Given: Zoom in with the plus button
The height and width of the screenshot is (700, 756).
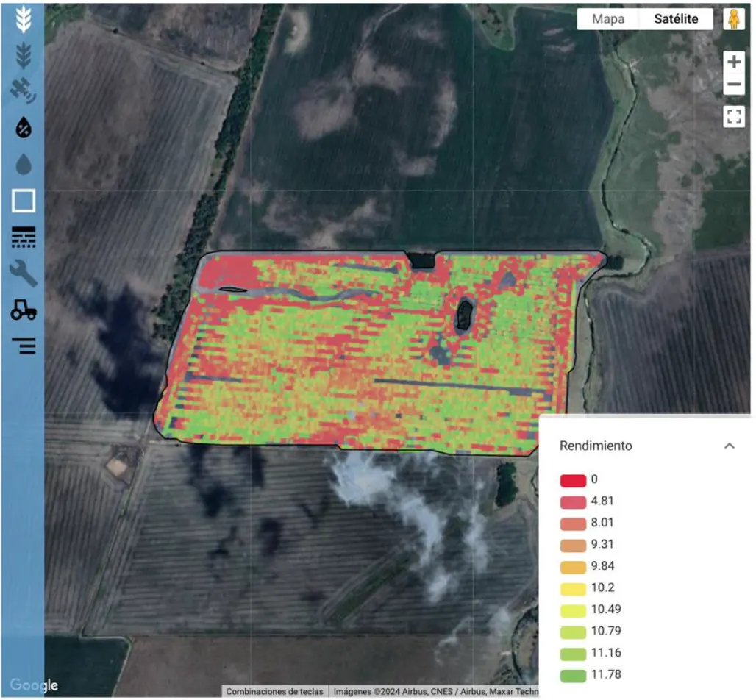Looking at the screenshot, I should point(733,62).
